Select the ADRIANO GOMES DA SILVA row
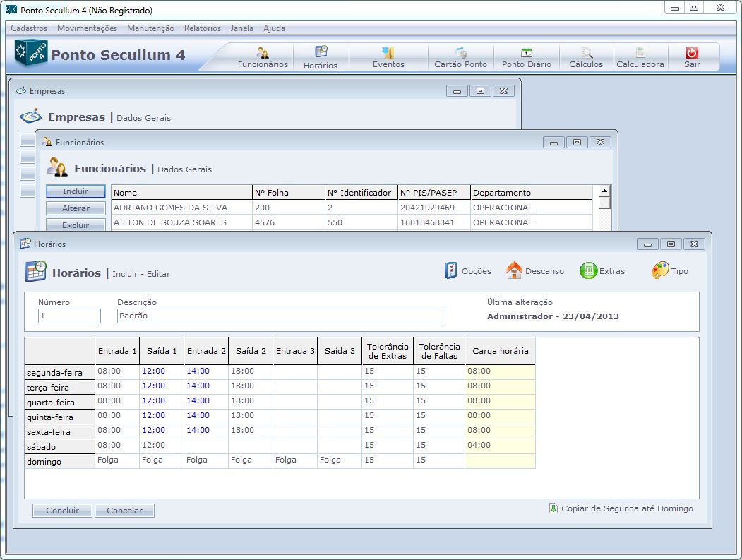 point(352,208)
